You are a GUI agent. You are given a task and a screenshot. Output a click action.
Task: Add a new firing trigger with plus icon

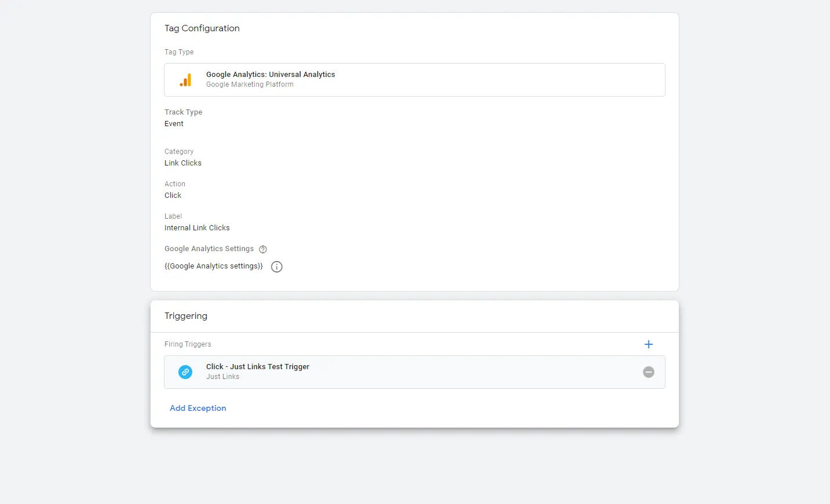[x=649, y=344]
